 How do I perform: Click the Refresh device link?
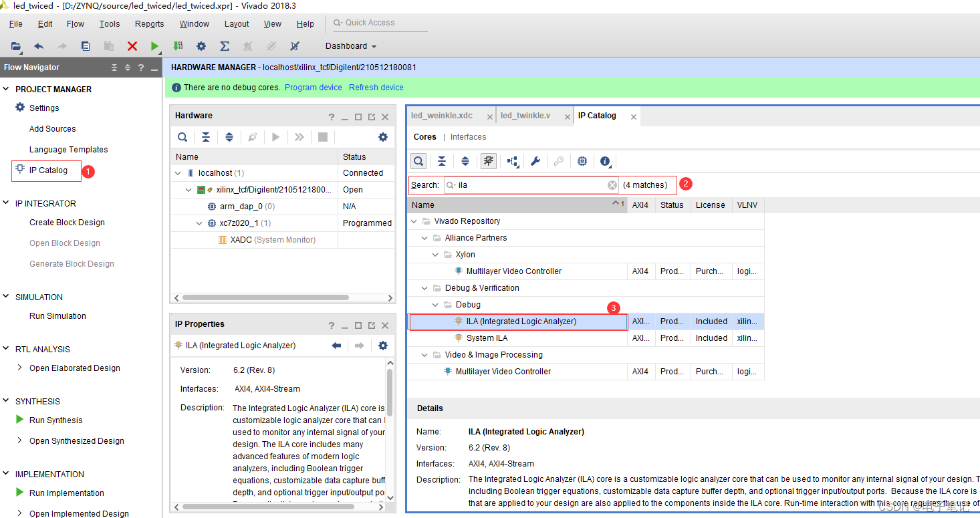coord(376,88)
